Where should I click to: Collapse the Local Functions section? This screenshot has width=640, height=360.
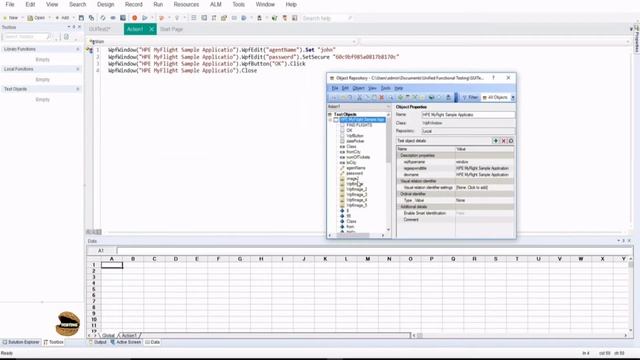click(78, 69)
